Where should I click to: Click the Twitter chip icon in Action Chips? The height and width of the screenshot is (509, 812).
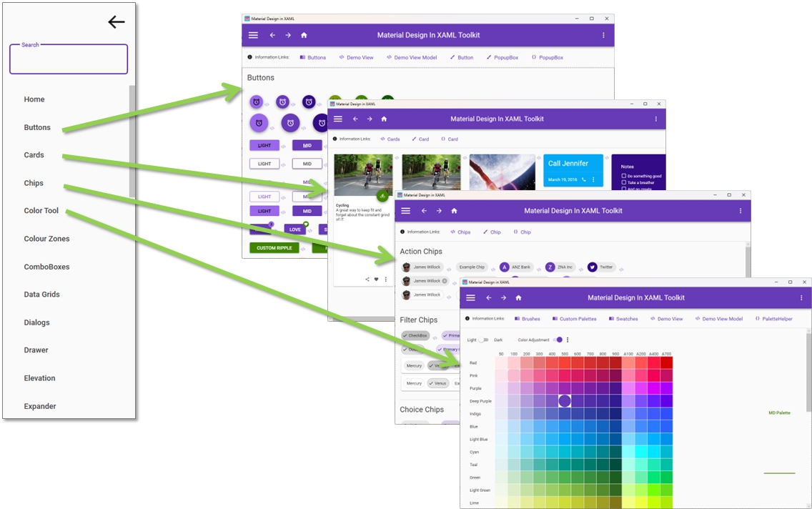[592, 267]
